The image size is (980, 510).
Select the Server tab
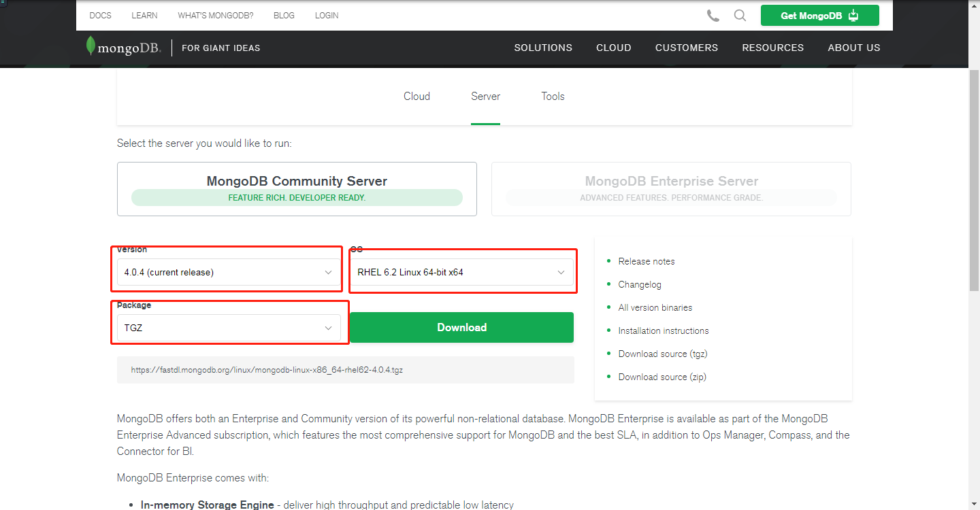coord(485,97)
